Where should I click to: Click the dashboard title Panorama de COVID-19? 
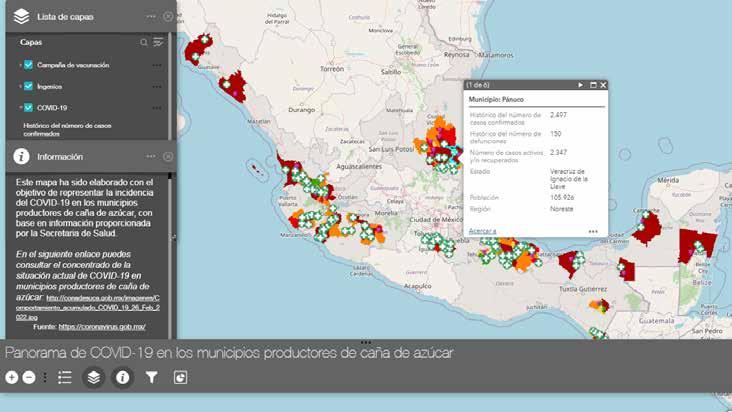(x=229, y=353)
